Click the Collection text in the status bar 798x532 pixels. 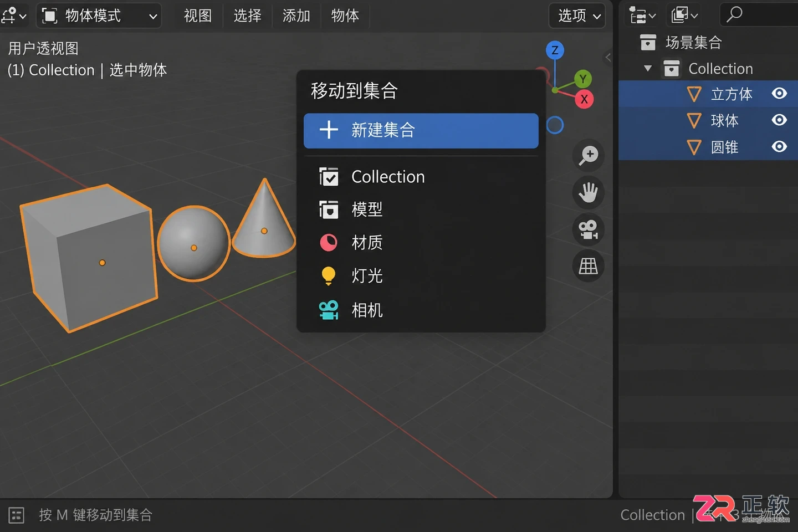click(x=652, y=515)
